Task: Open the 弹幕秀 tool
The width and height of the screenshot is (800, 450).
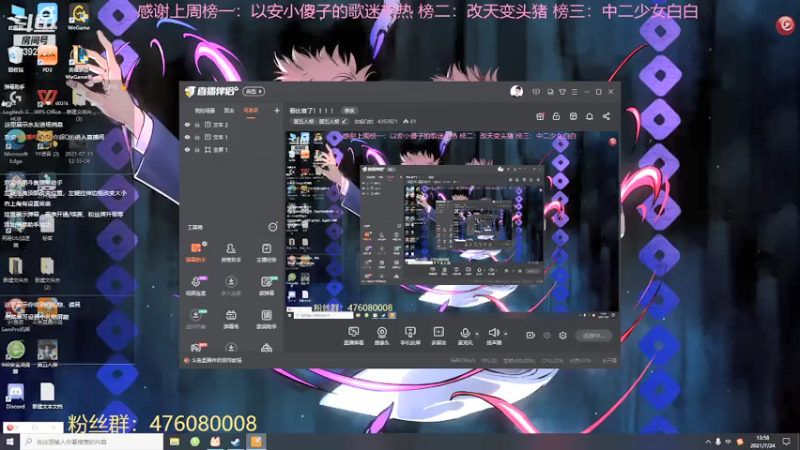Action: click(x=231, y=319)
